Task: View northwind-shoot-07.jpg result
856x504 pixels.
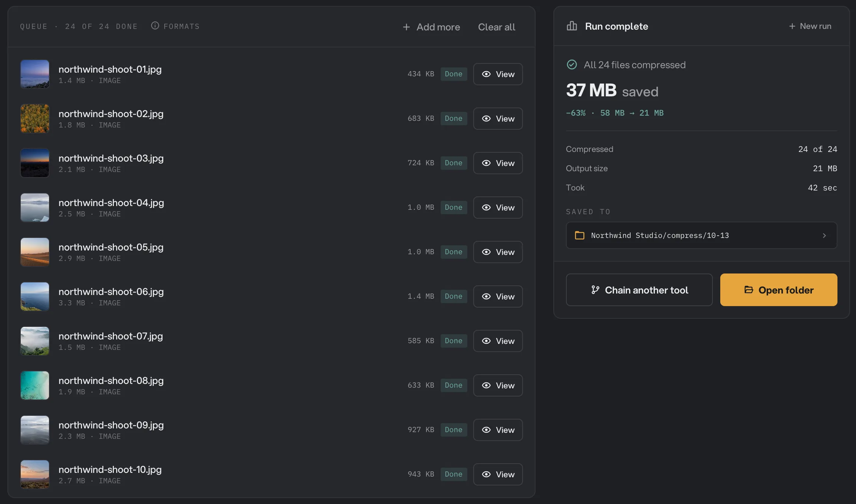Action: [x=498, y=341]
